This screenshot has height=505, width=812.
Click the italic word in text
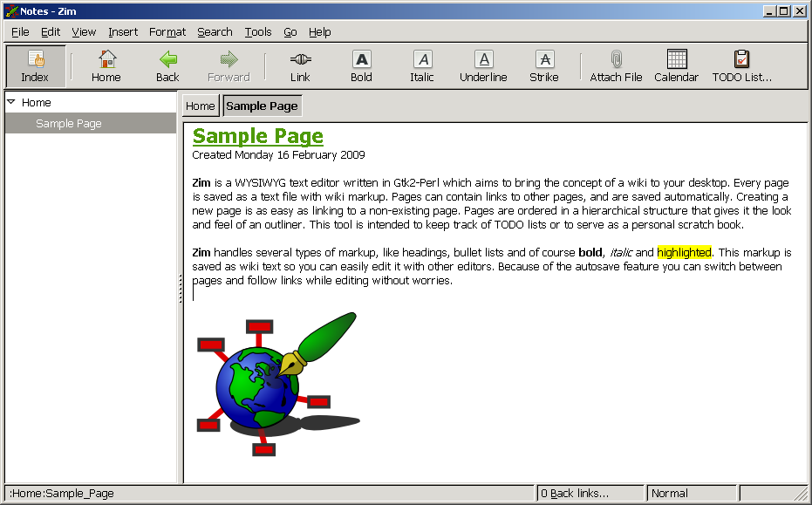click(621, 252)
